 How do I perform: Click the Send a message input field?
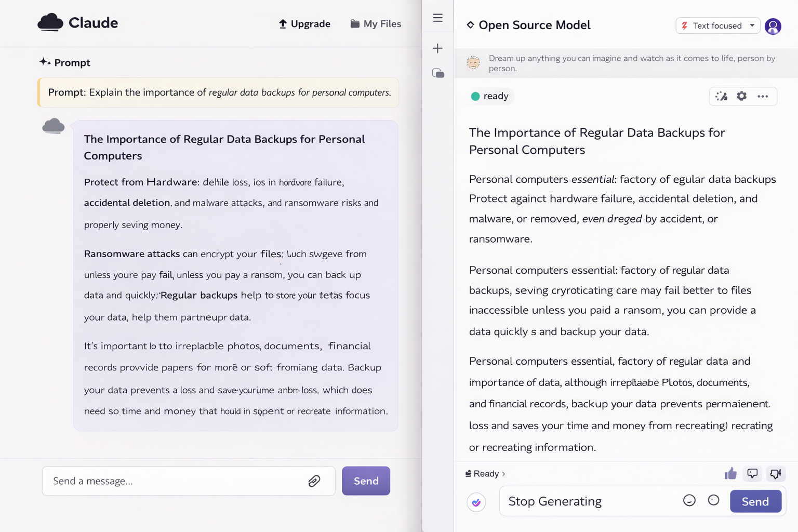(177, 481)
